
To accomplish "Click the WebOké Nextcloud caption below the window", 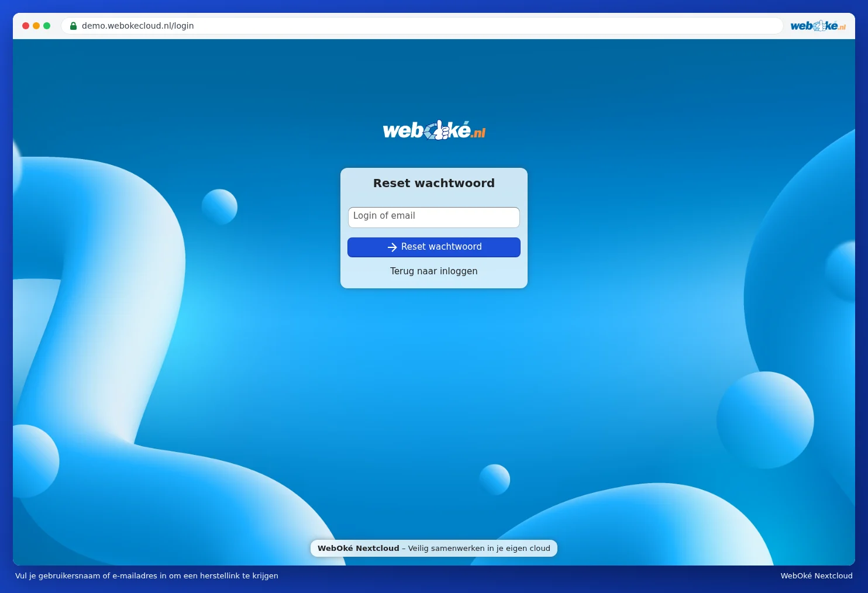I will [x=816, y=575].
